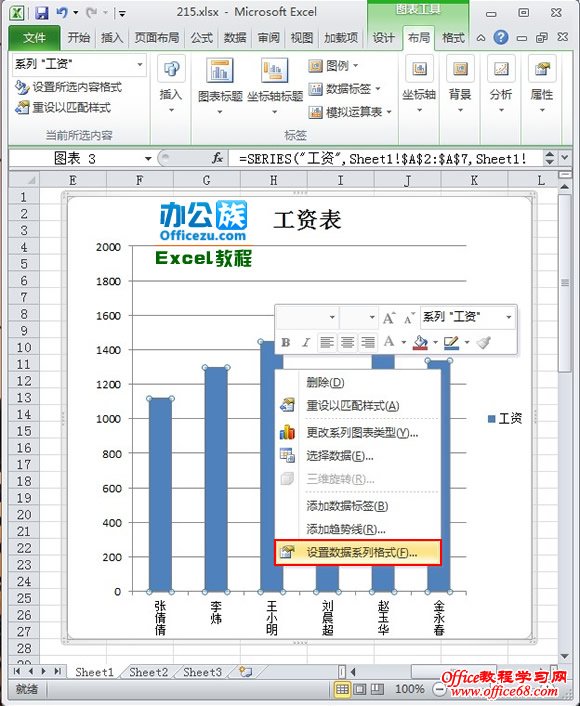Image resolution: width=580 pixels, height=706 pixels.
Task: Click the vertical scrollbar down arrow
Action: [x=564, y=656]
